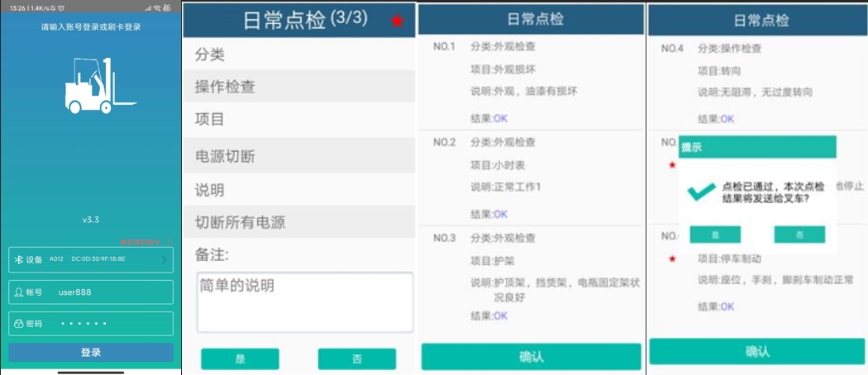Click the lock icon beside 密码
The image size is (868, 375).
18,324
